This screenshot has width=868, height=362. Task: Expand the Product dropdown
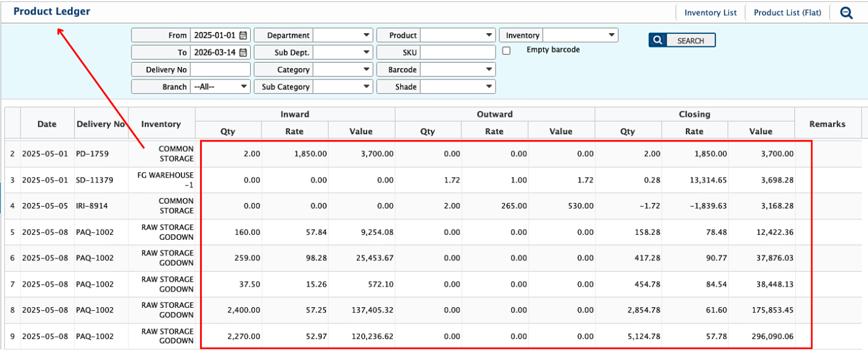[x=458, y=36]
